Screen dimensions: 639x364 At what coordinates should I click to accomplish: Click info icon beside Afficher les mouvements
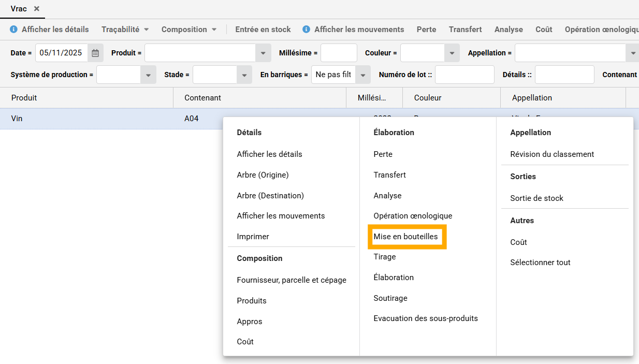pyautogui.click(x=307, y=30)
